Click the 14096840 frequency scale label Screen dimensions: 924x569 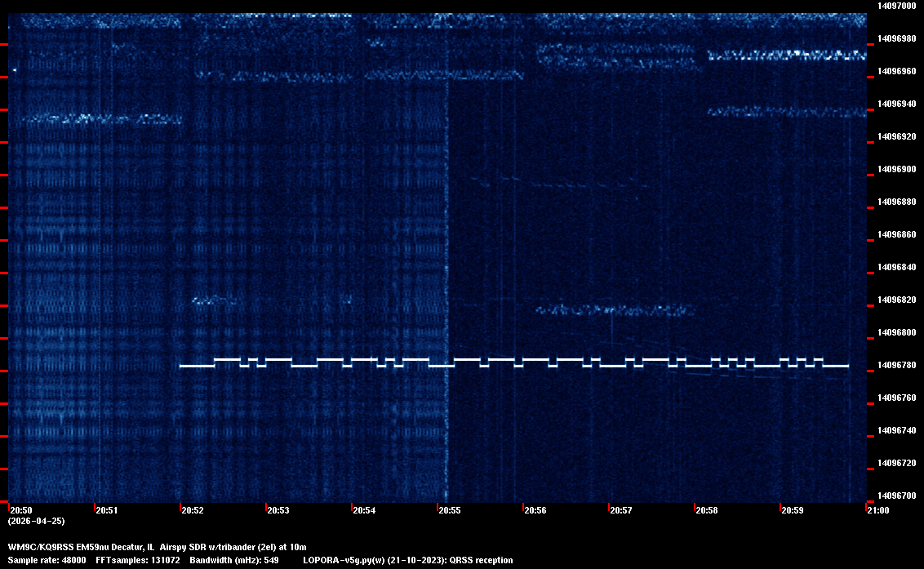pyautogui.click(x=895, y=267)
